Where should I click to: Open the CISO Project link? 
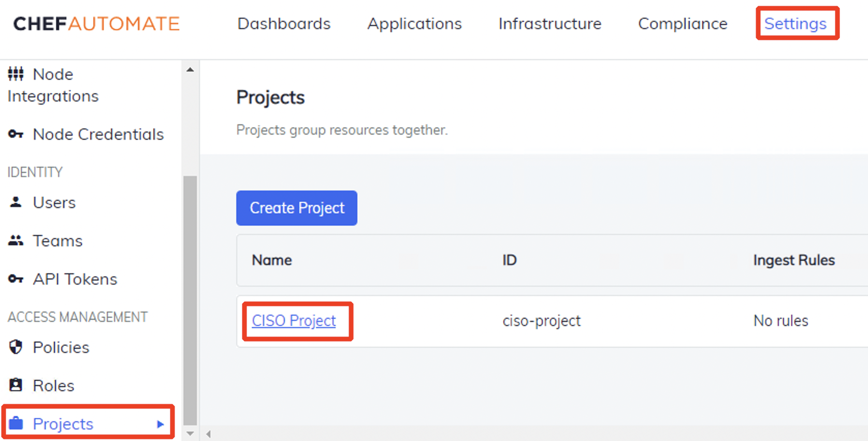tap(294, 321)
